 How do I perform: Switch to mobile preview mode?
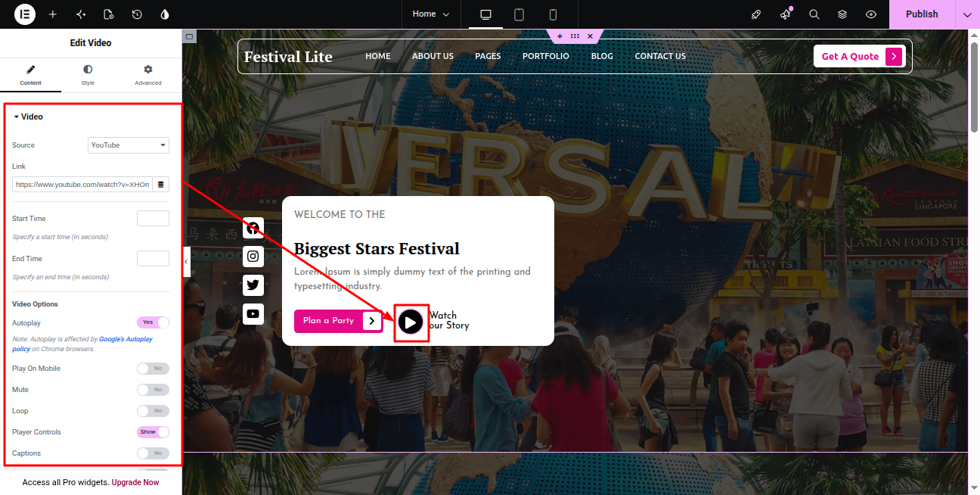click(x=553, y=14)
